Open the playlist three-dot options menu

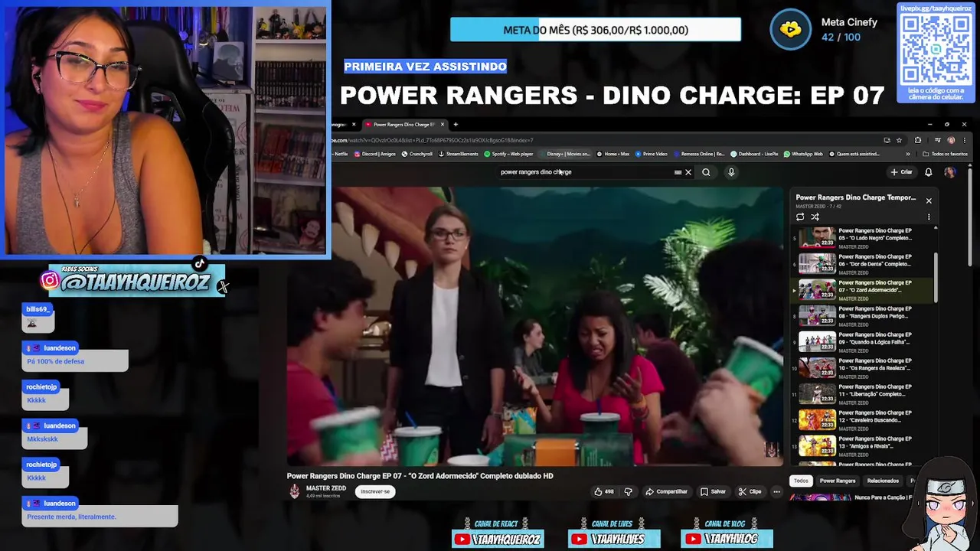[x=929, y=217]
